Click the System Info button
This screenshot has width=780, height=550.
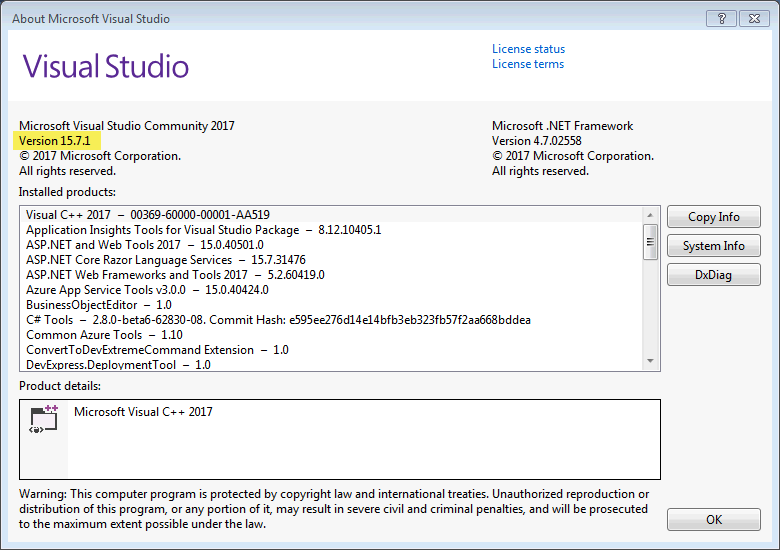pyautogui.click(x=713, y=246)
